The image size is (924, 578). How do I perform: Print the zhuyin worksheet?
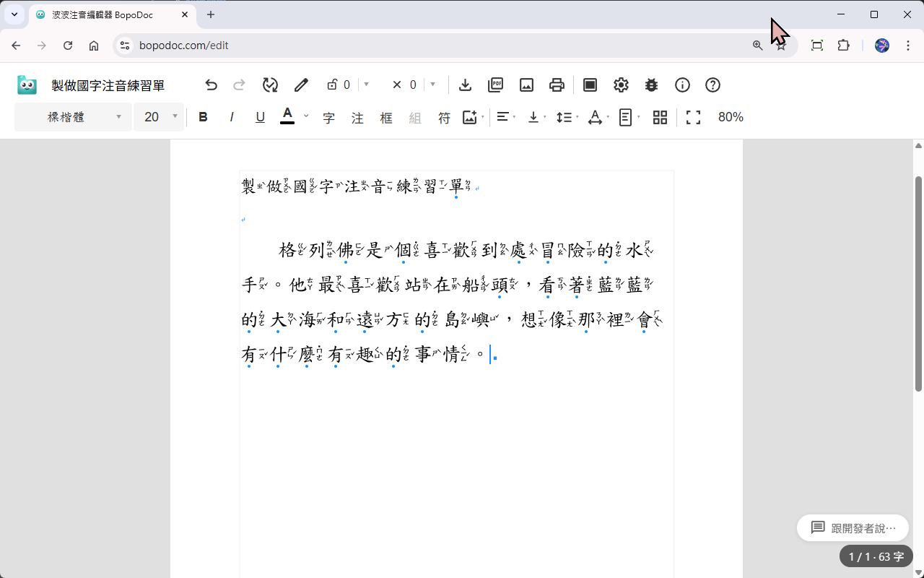click(x=557, y=85)
